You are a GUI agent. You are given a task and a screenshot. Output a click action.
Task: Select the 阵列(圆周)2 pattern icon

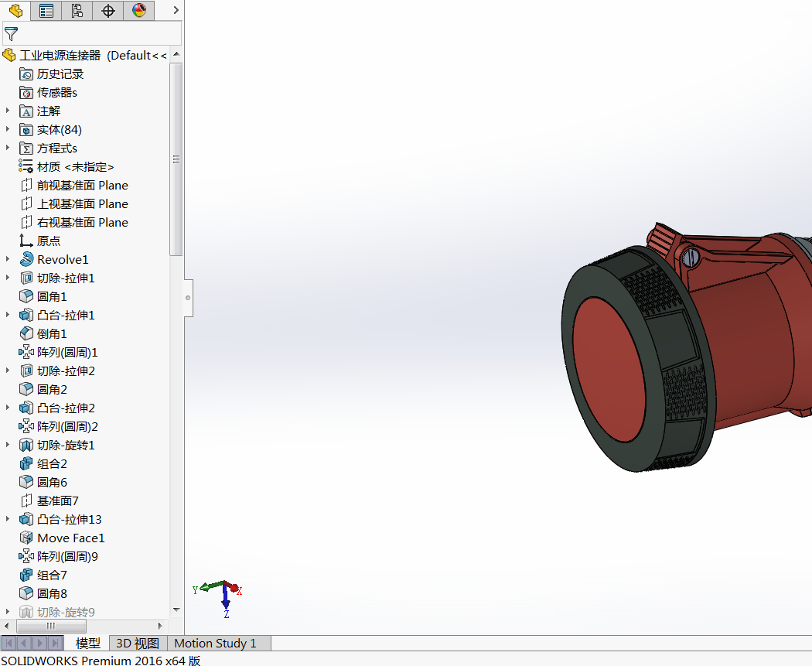coord(26,426)
